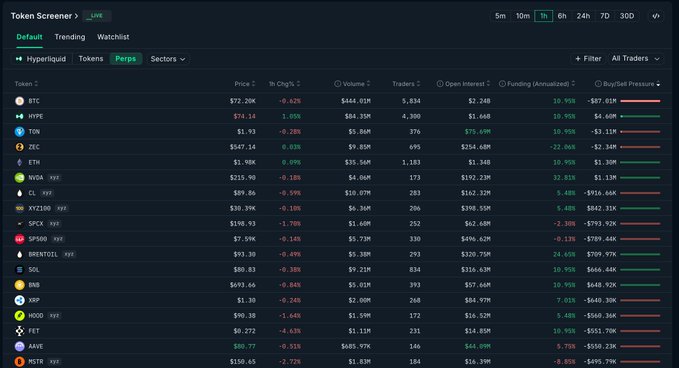Sort by Traders column
The image size is (679, 368).
(406, 84)
